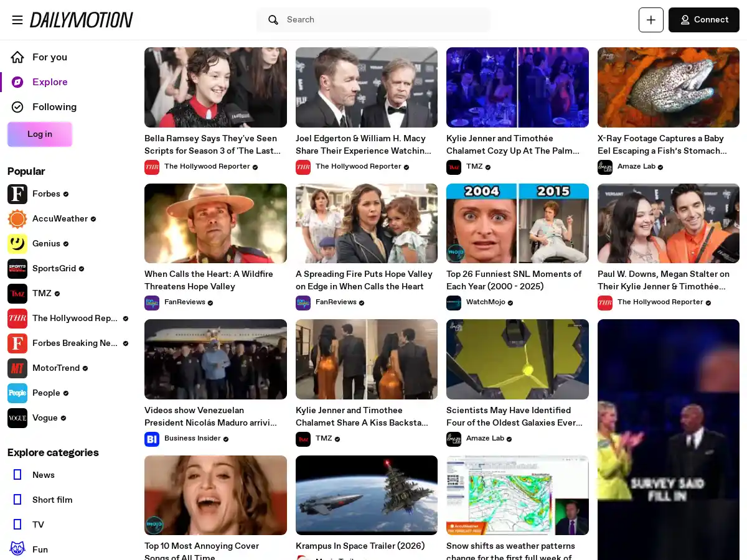Switch to the For you section
Image resolution: width=747 pixels, height=560 pixels.
tap(49, 57)
